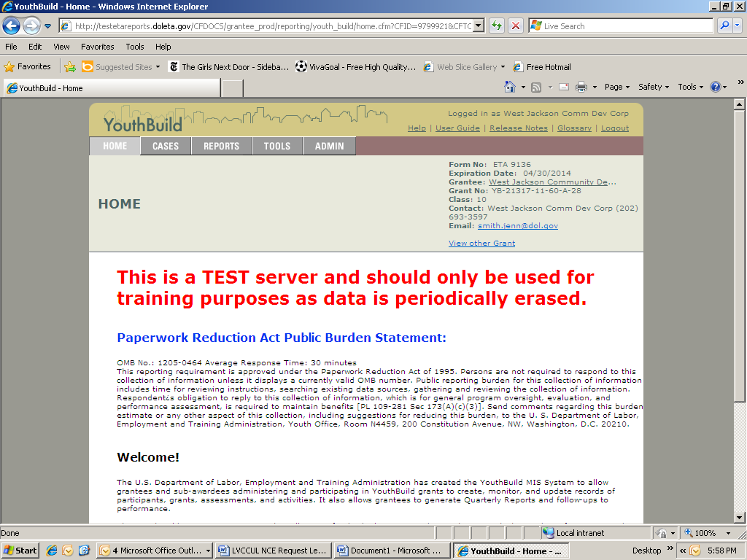The width and height of the screenshot is (747, 560).
Task: Open the Tools menu in menu bar
Action: tap(135, 47)
